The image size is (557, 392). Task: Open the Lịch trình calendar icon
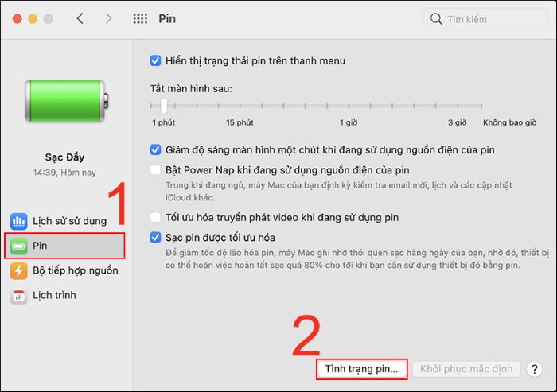tap(18, 296)
